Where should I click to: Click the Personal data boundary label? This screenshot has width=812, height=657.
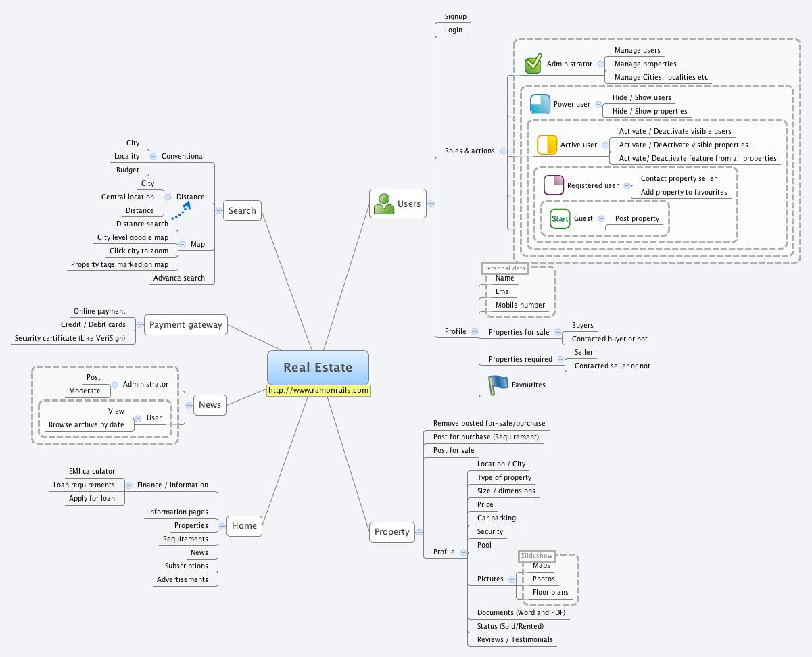coord(504,268)
